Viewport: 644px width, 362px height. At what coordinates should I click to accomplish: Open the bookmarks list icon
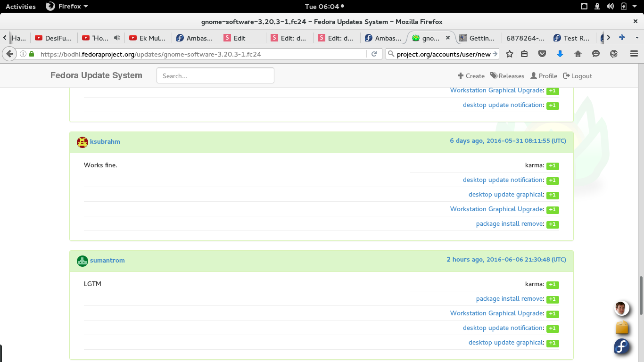pos(524,54)
